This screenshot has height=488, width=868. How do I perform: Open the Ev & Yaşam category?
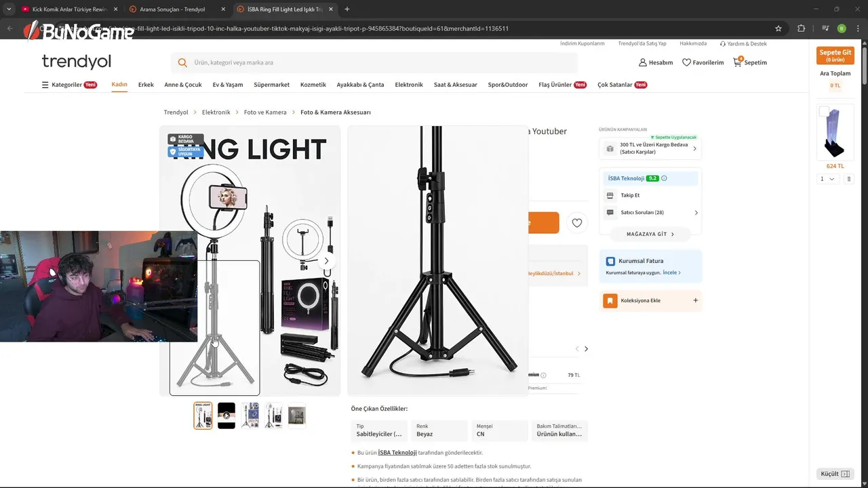pos(228,85)
